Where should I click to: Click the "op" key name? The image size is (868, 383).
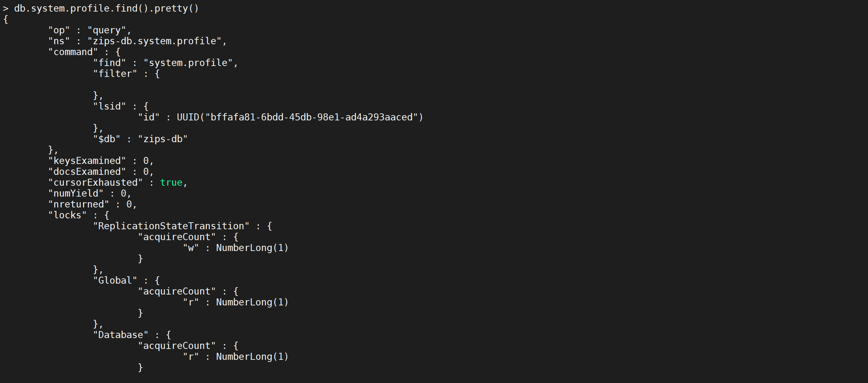point(59,31)
